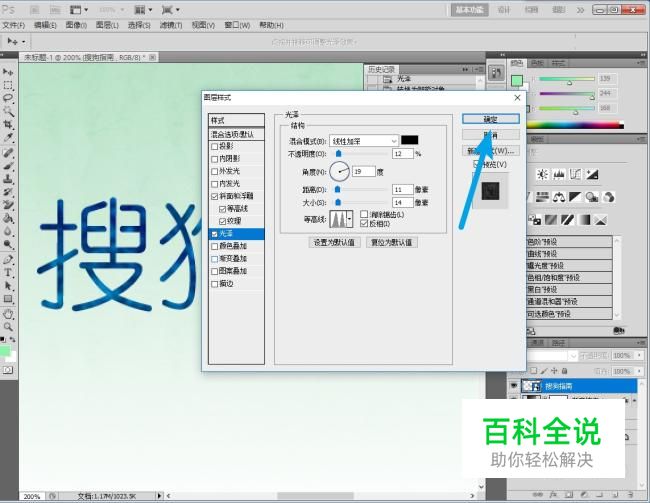
Task: Select the Quick Selection tool
Action: (x=8, y=111)
